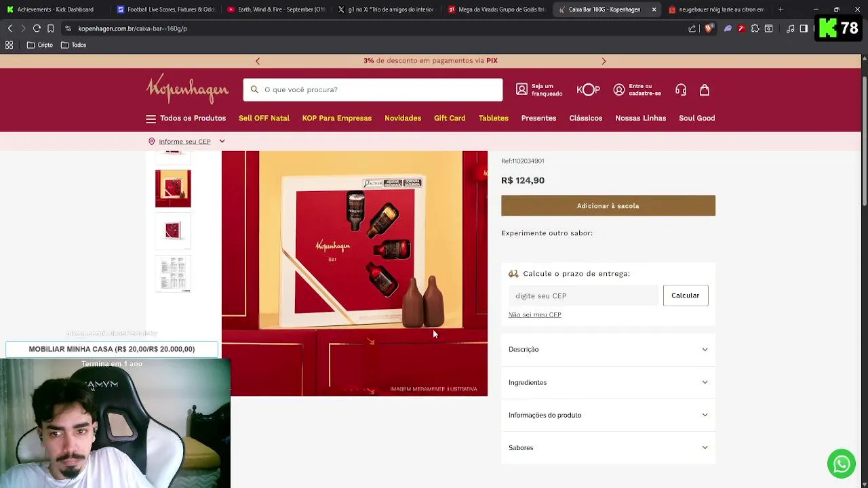868x488 pixels.
Task: Select the red background box thumbnail
Action: tap(173, 188)
